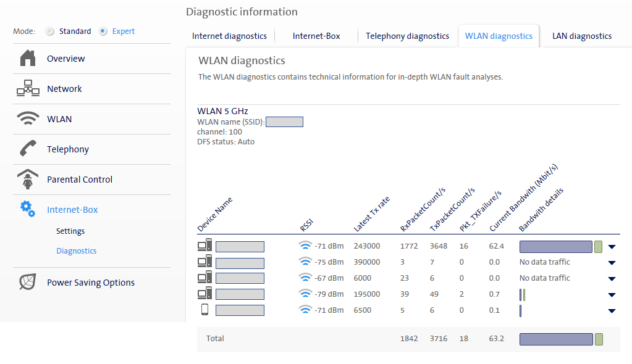The height and width of the screenshot is (364, 632).
Task: Select the Network topology icon
Action: coord(28,88)
